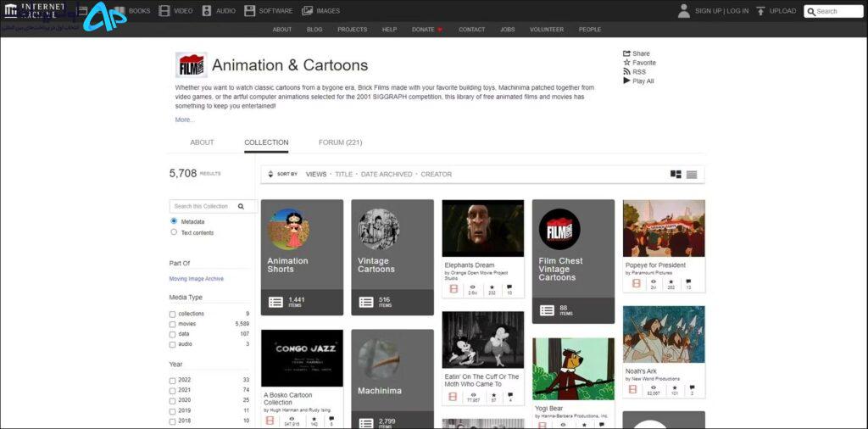Open the Volunteer nav item
This screenshot has width=868, height=429.
tap(547, 30)
